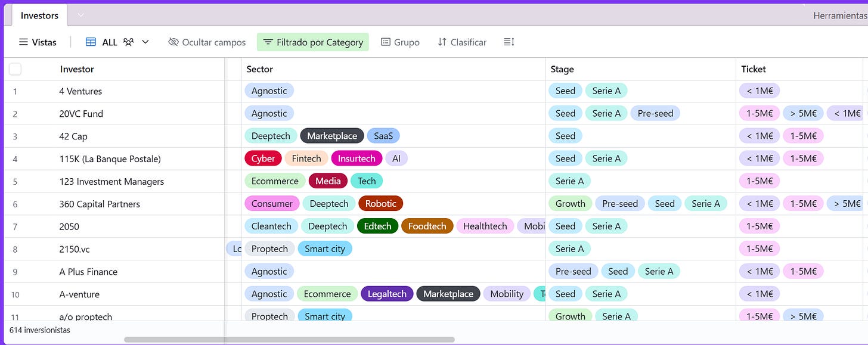Open the Filtrado por Category filter
Screen dimensions: 868x345
tap(313, 42)
